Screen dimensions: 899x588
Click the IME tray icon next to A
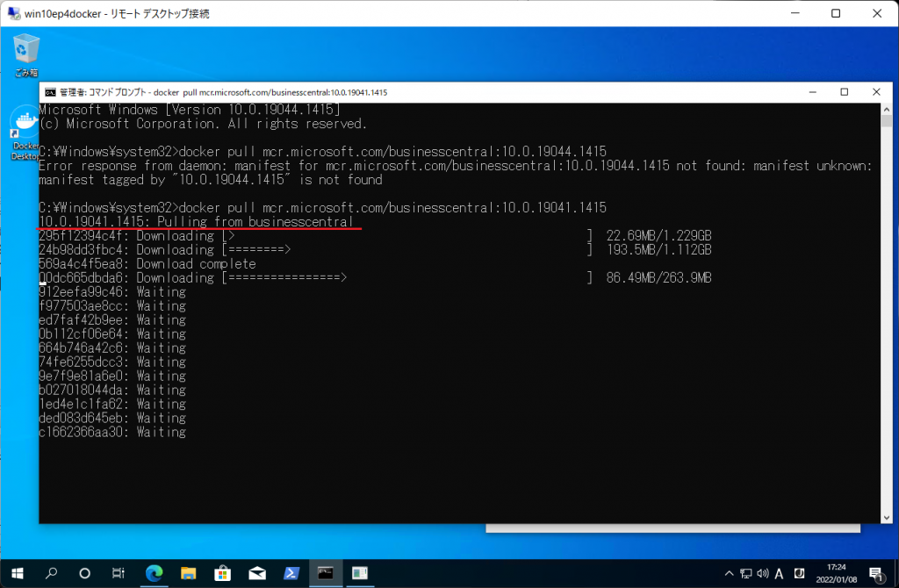tap(799, 573)
